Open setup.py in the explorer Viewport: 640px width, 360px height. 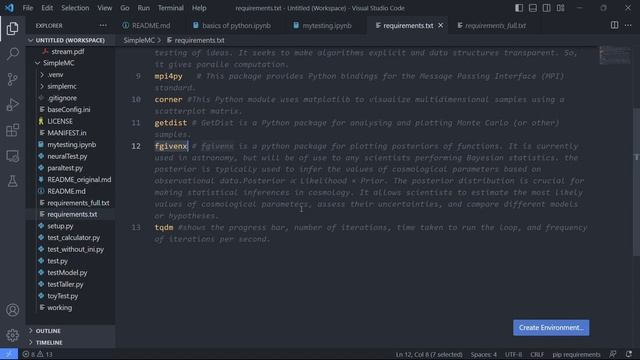(60, 226)
